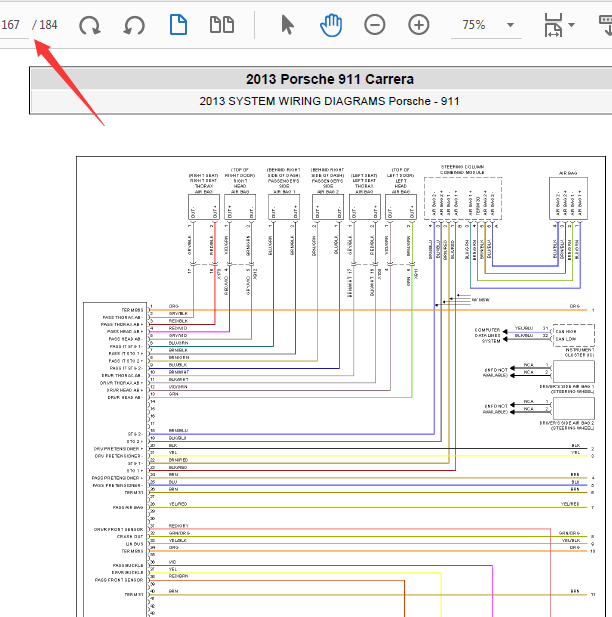Screen dimensions: 612x617
Task: Click the '2013 Porsche 911 Carrera' title
Action: tap(330, 79)
